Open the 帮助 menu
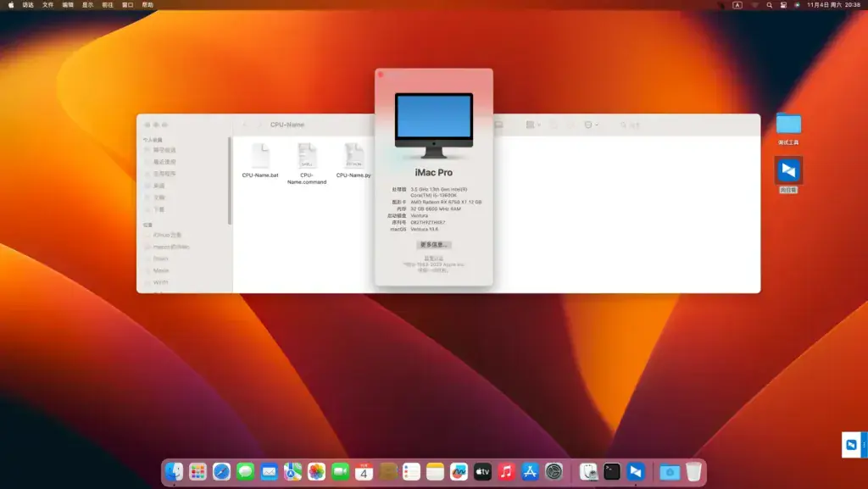Viewport: 868px width, 489px height. click(147, 5)
